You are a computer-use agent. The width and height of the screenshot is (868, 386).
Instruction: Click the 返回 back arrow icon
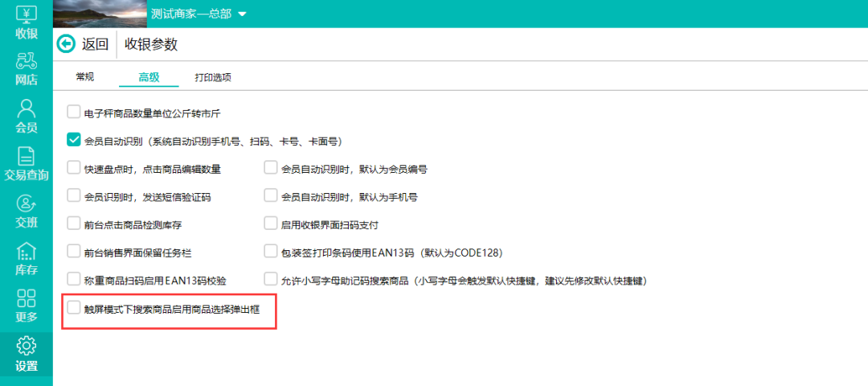point(66,44)
